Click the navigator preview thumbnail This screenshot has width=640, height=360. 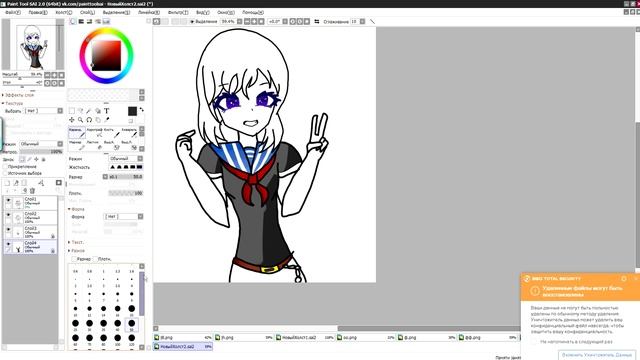pos(33,45)
